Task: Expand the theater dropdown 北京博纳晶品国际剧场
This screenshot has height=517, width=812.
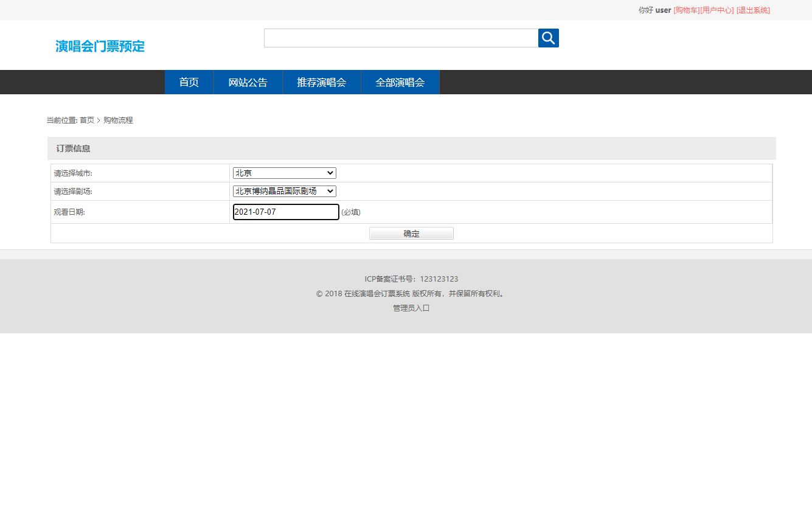Action: pyautogui.click(x=284, y=191)
